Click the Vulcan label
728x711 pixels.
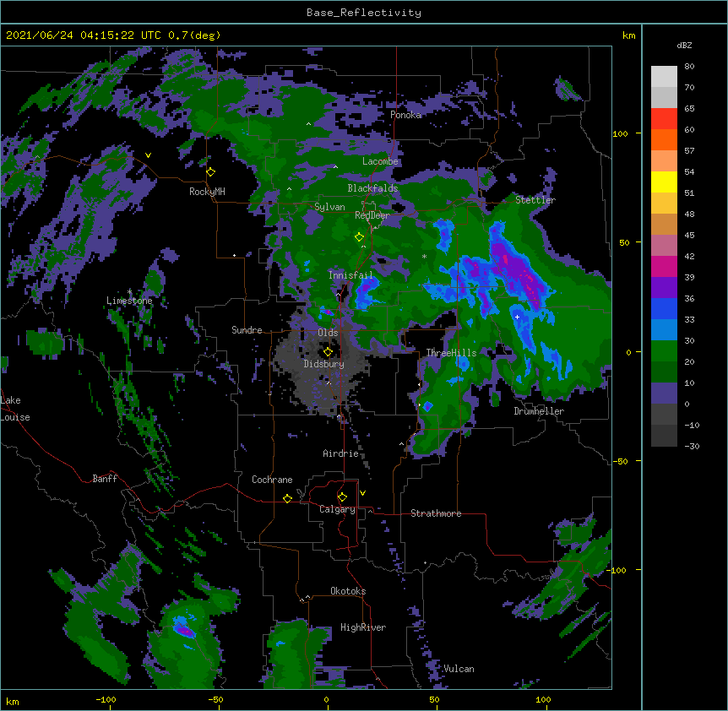pos(459,669)
